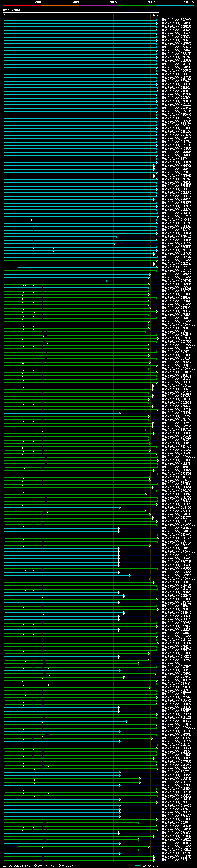Viewport: 197px width, 868px height.
Task: Select the UniRef100_B6VC73 label
Action: [x=176, y=81]
